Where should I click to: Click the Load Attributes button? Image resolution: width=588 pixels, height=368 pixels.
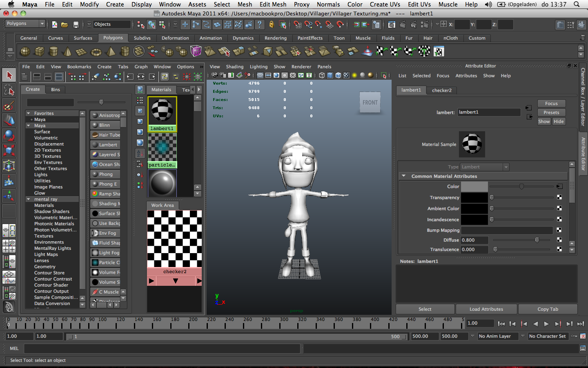[x=486, y=309]
